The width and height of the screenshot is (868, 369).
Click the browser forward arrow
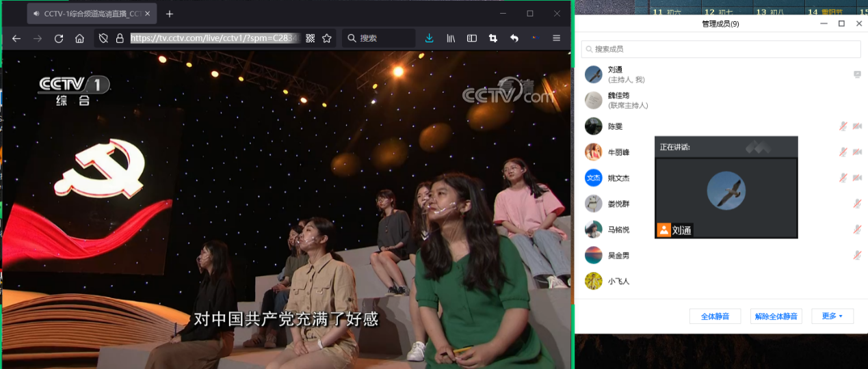38,38
